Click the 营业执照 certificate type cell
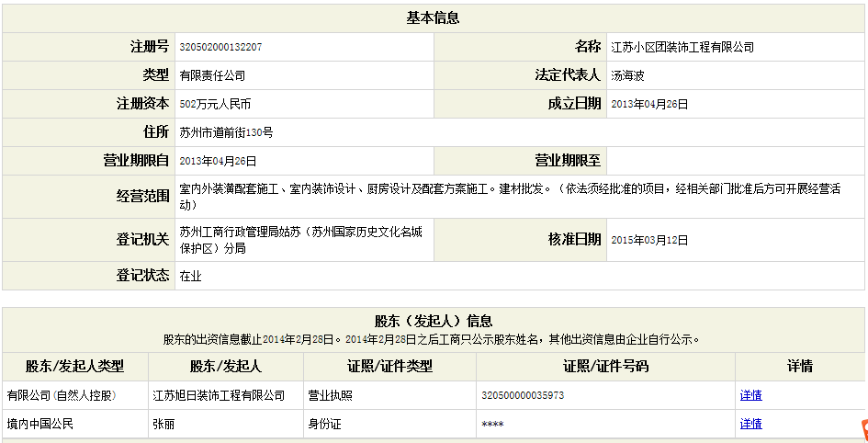868x443 pixels. point(332,396)
